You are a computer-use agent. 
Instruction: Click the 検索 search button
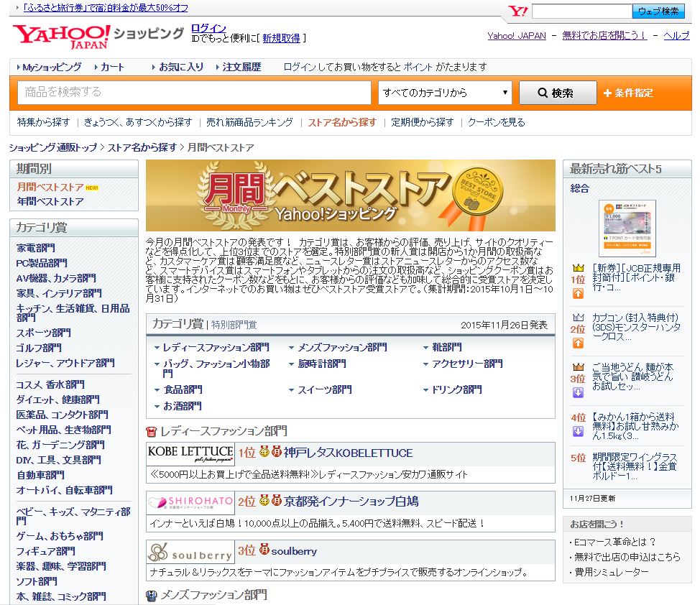[558, 93]
